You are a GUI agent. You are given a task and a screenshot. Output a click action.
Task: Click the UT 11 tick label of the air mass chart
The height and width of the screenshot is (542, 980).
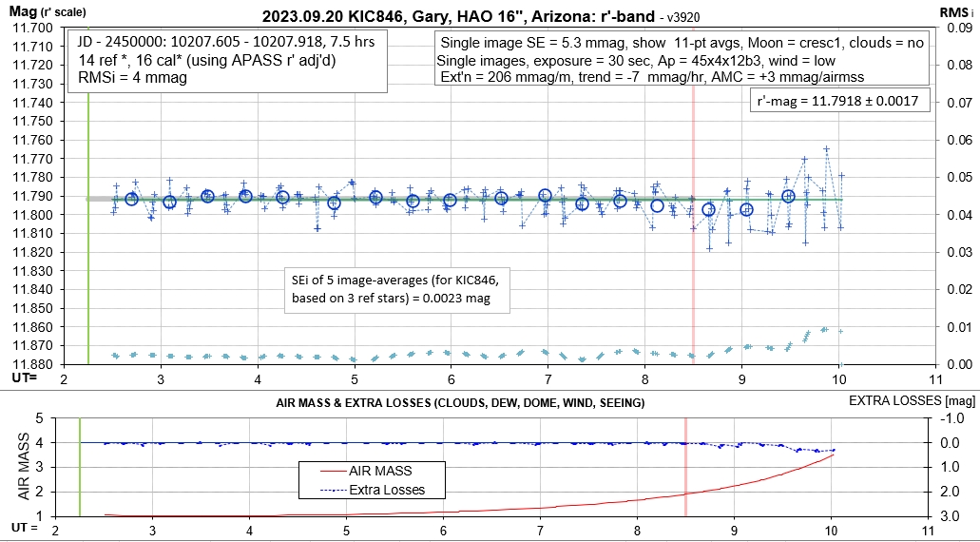(x=928, y=529)
